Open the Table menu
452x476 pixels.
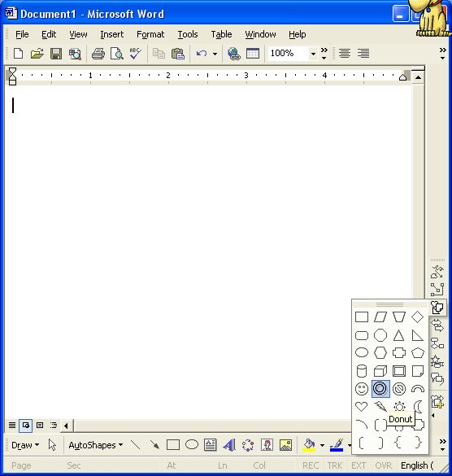(x=221, y=34)
